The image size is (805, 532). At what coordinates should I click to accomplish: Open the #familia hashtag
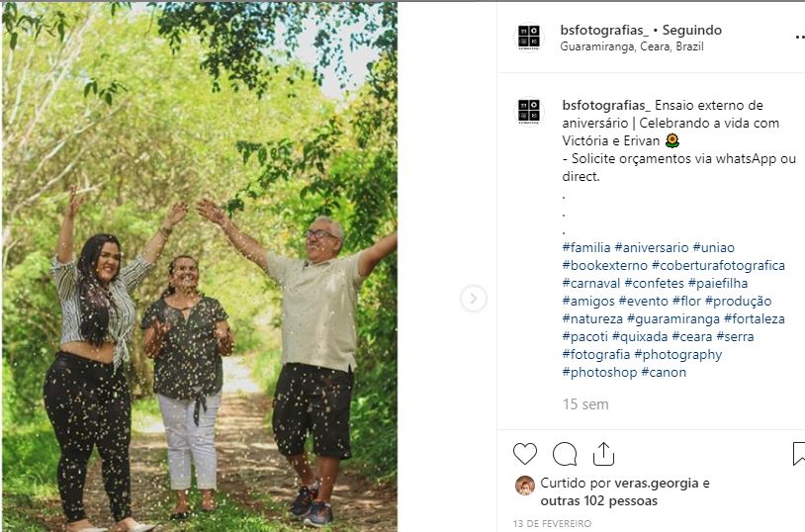click(x=586, y=247)
